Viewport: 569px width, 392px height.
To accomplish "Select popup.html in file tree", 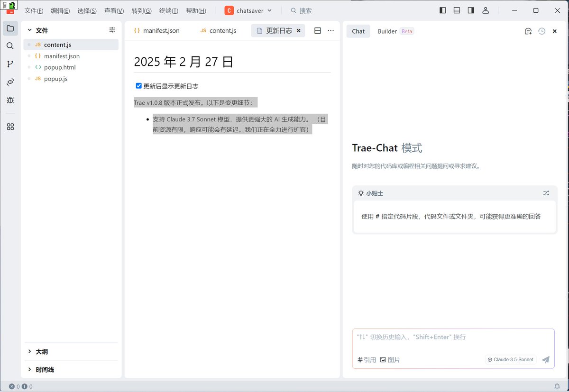I will tap(71, 67).
